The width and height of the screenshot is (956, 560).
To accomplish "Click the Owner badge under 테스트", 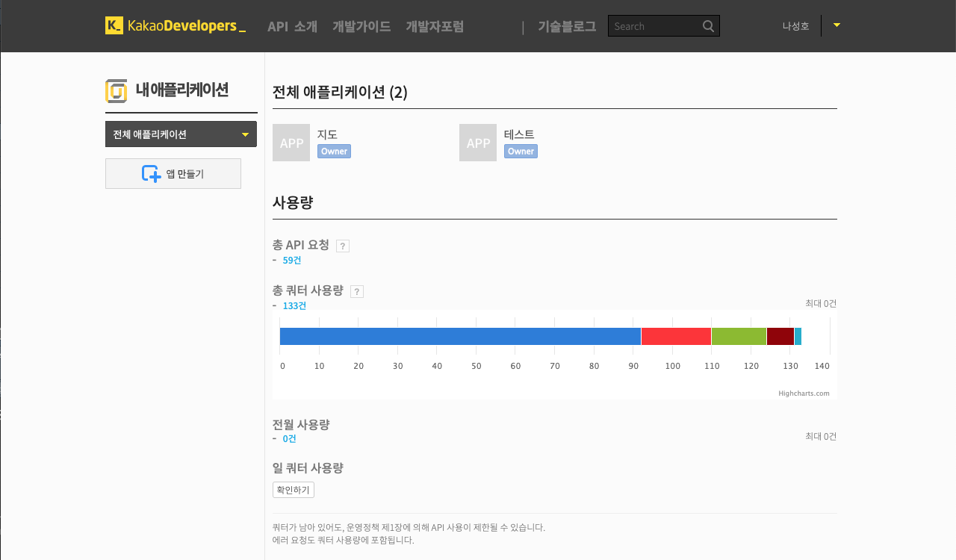I will click(x=521, y=151).
